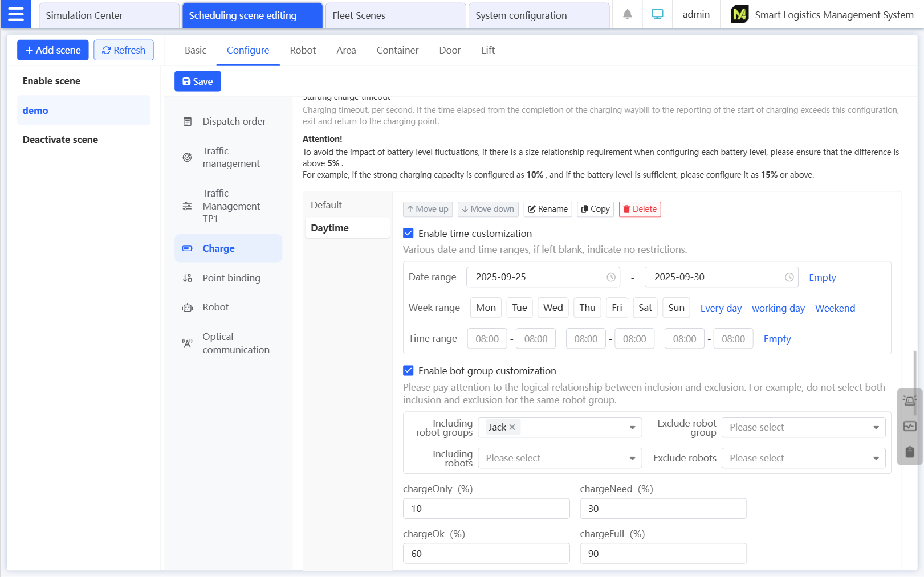Open the clipboard icon on right panel
This screenshot has height=577, width=924.
[909, 452]
